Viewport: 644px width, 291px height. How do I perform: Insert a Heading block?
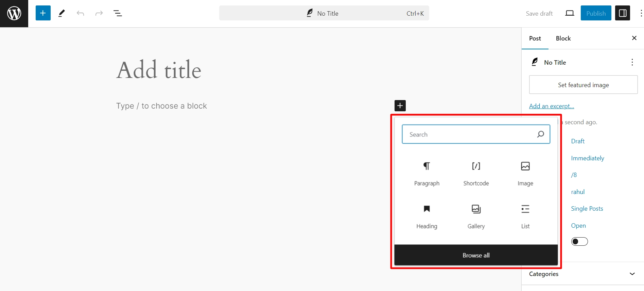click(427, 217)
